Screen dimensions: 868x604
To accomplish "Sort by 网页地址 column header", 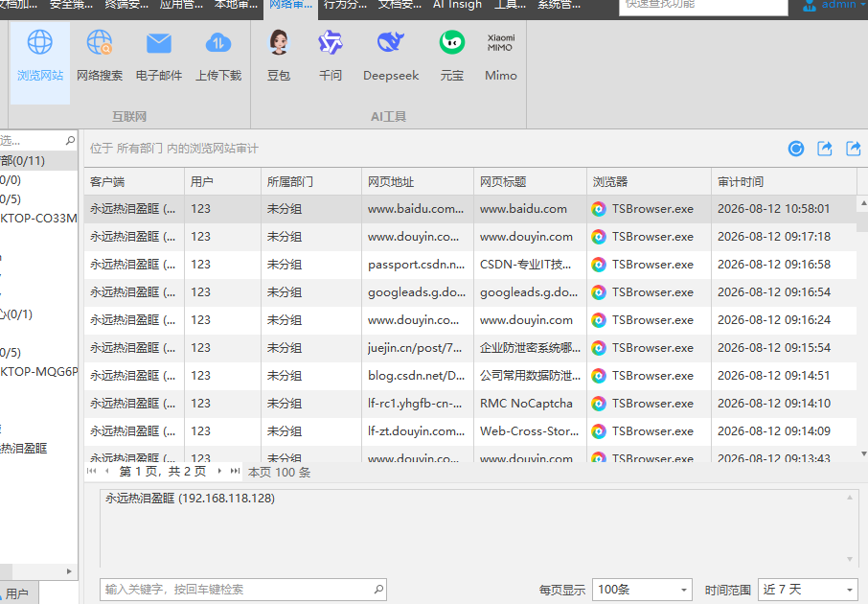I will [418, 182].
